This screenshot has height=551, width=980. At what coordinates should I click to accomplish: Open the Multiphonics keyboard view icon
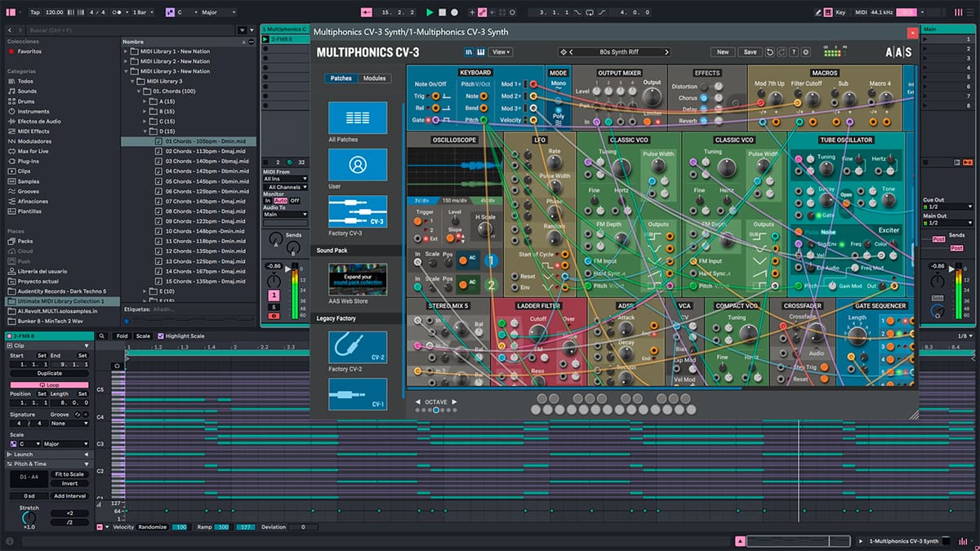pyautogui.click(x=480, y=51)
